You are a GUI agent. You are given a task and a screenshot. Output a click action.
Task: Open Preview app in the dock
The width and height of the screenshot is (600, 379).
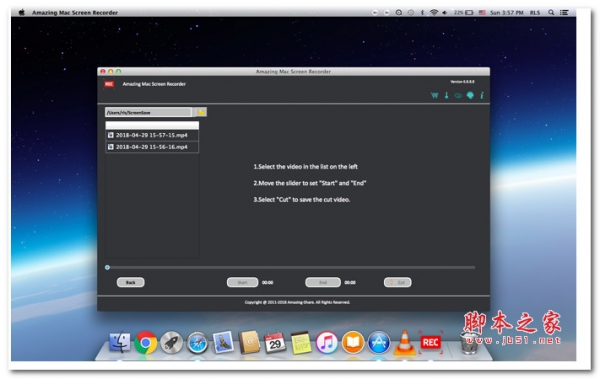[x=223, y=342]
